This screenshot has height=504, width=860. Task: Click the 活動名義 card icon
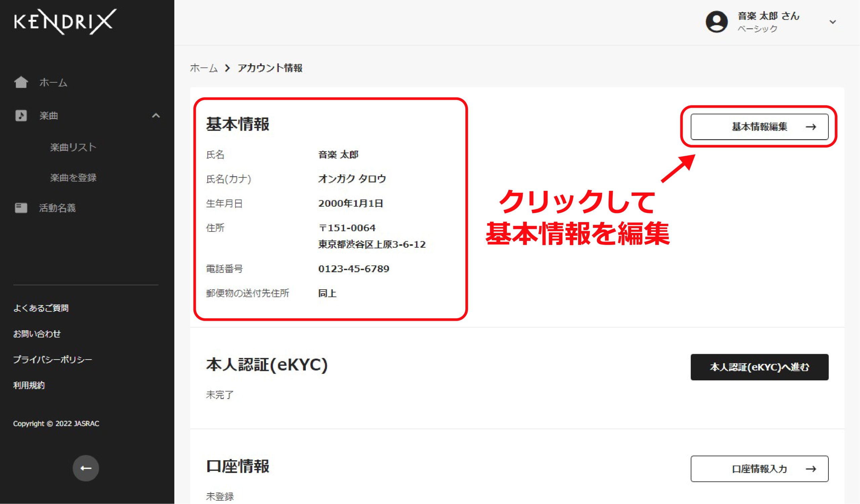[21, 208]
